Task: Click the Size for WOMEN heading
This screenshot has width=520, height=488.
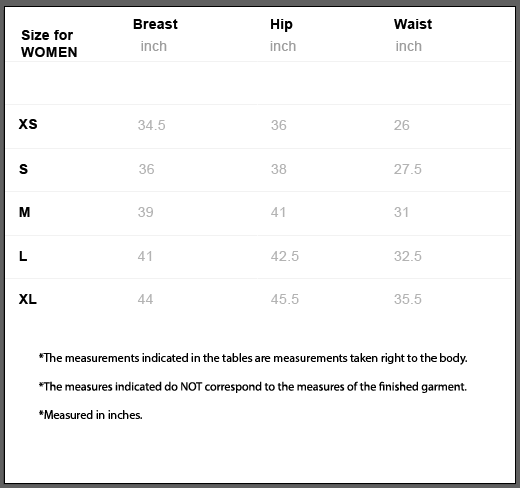Action: (x=49, y=44)
